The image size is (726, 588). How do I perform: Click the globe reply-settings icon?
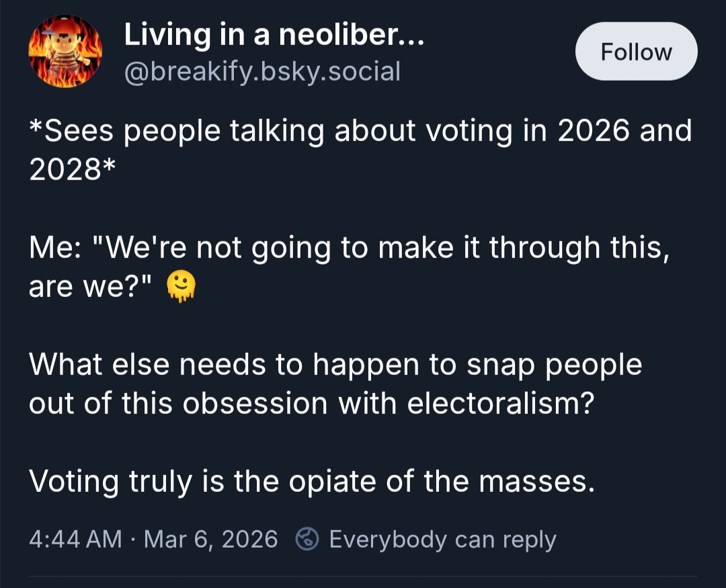(x=309, y=539)
